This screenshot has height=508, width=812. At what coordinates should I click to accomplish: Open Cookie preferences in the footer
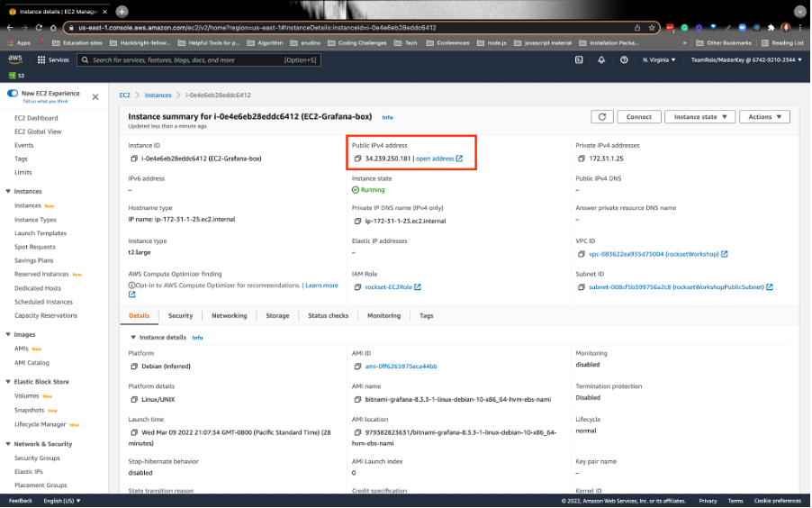tap(777, 501)
